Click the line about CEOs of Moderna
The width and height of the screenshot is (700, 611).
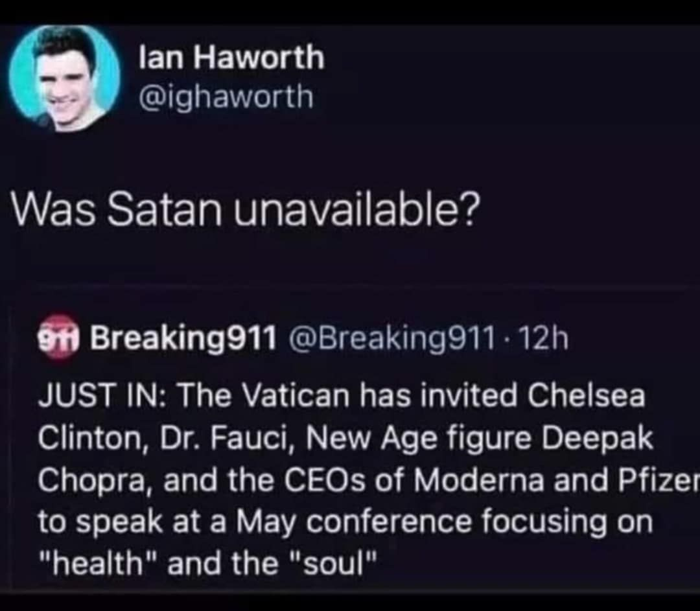(x=369, y=481)
